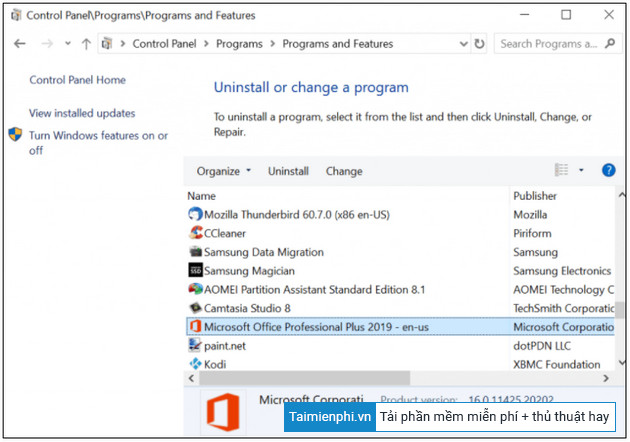The image size is (630, 442).
Task: Click the Kodi program icon
Action: click(196, 364)
